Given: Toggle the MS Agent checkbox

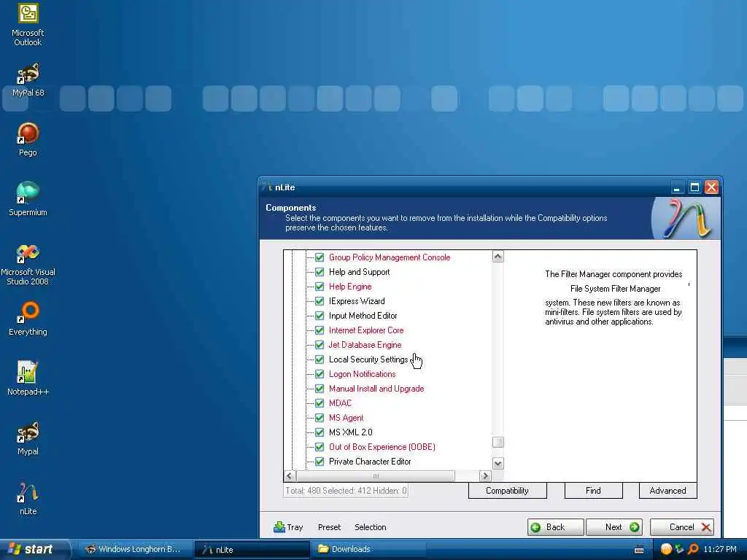Looking at the screenshot, I should click(x=320, y=418).
